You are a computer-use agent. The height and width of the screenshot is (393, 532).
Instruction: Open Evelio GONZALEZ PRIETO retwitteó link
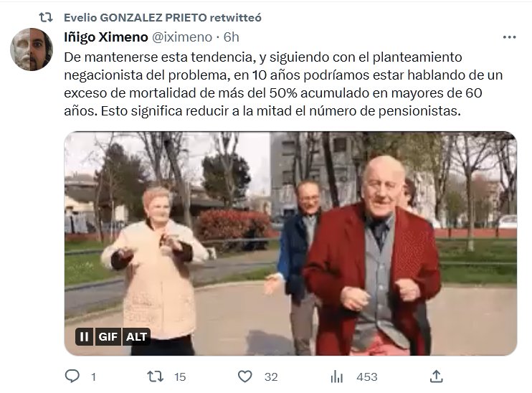point(163,17)
